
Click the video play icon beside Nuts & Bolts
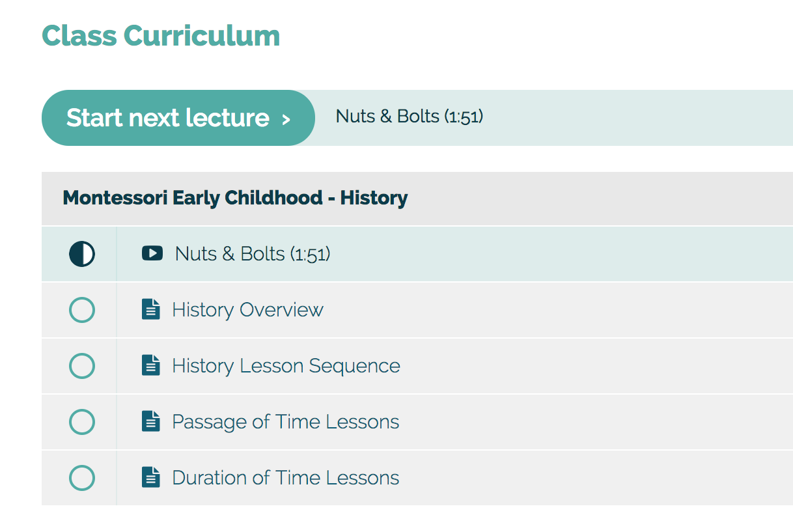point(152,253)
